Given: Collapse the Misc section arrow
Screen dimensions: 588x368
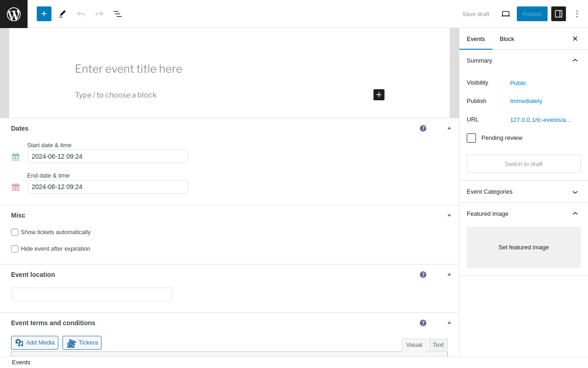Looking at the screenshot, I should coord(449,215).
